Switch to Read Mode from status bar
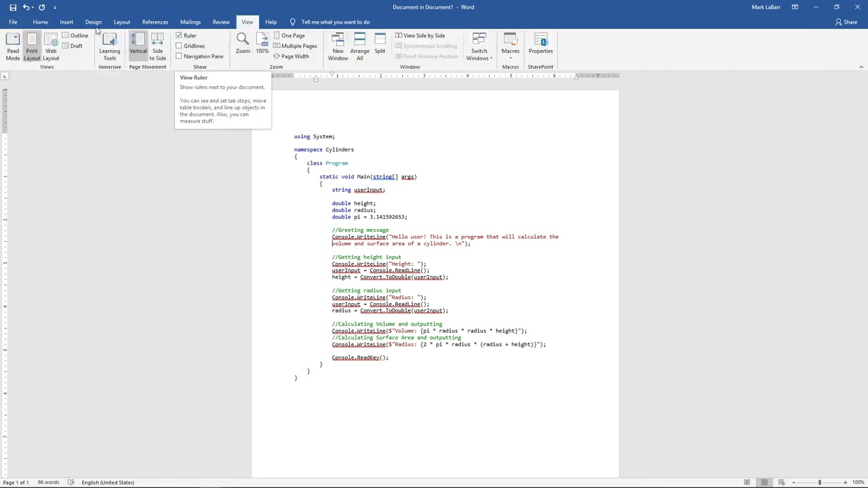 point(747,483)
